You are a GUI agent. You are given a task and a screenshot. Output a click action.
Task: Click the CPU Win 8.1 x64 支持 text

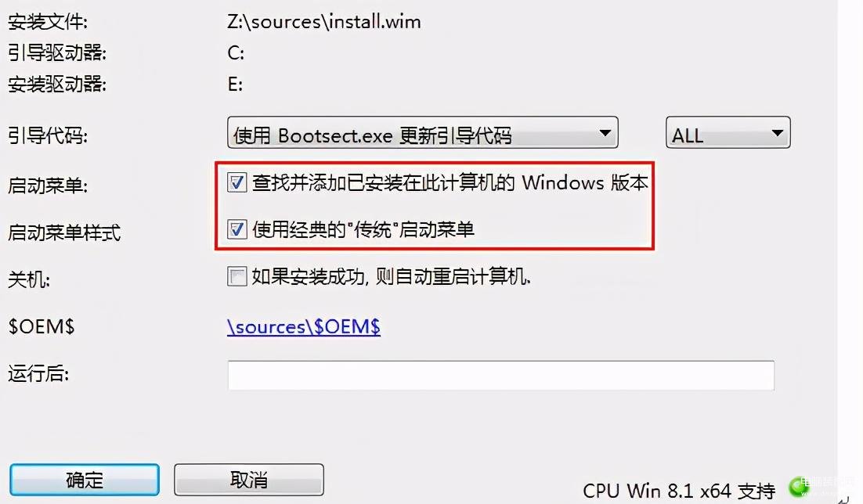point(679,490)
